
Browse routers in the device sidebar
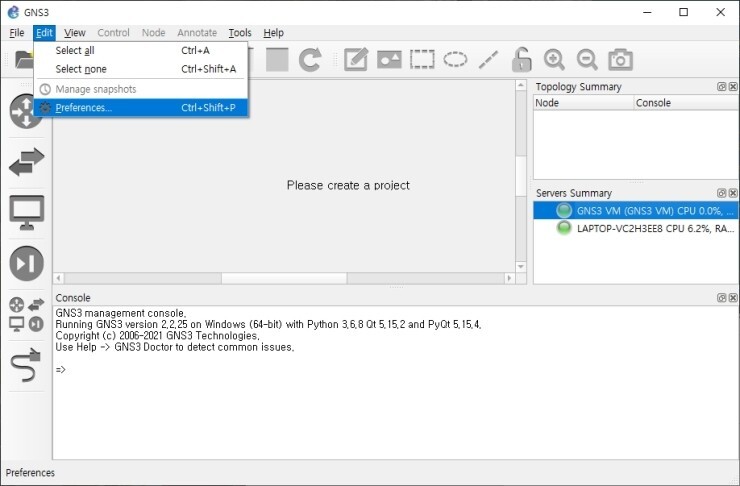point(26,111)
